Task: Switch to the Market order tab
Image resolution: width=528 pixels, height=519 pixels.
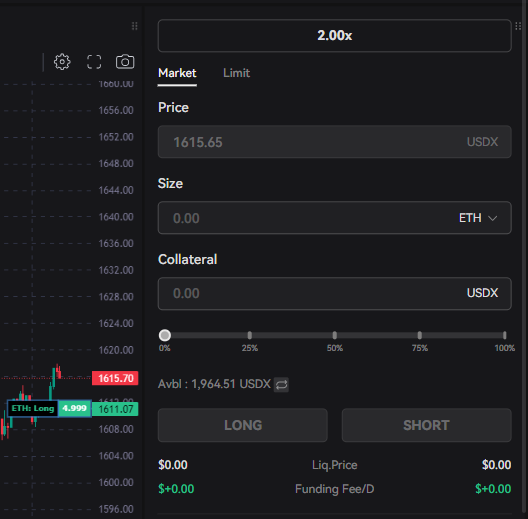Action: [x=177, y=73]
